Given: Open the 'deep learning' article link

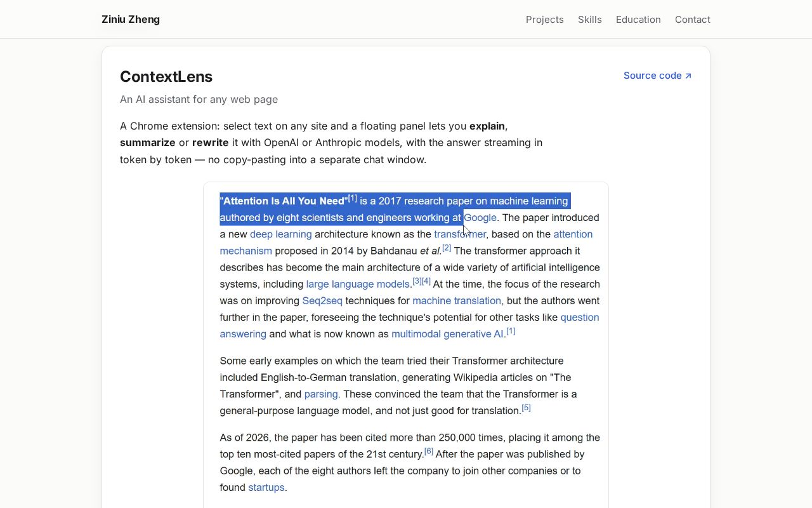Looking at the screenshot, I should 281,234.
